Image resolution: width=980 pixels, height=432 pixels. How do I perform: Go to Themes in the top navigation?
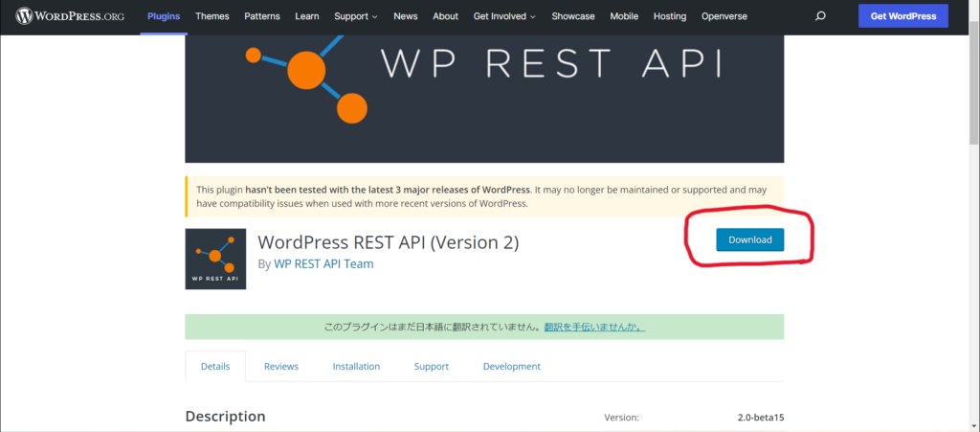coord(212,16)
